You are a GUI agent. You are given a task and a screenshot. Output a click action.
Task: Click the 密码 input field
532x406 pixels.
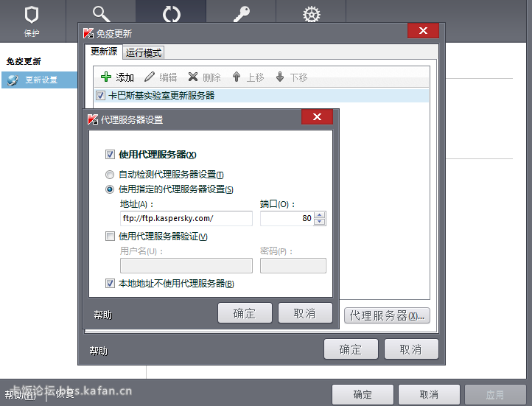pyautogui.click(x=293, y=265)
